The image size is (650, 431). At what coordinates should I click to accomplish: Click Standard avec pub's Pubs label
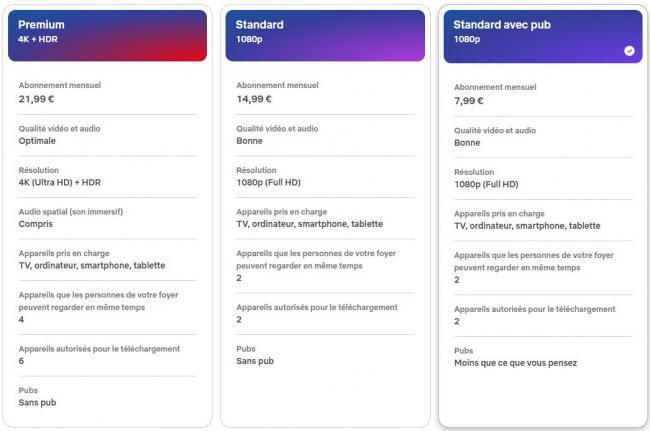pyautogui.click(x=463, y=351)
